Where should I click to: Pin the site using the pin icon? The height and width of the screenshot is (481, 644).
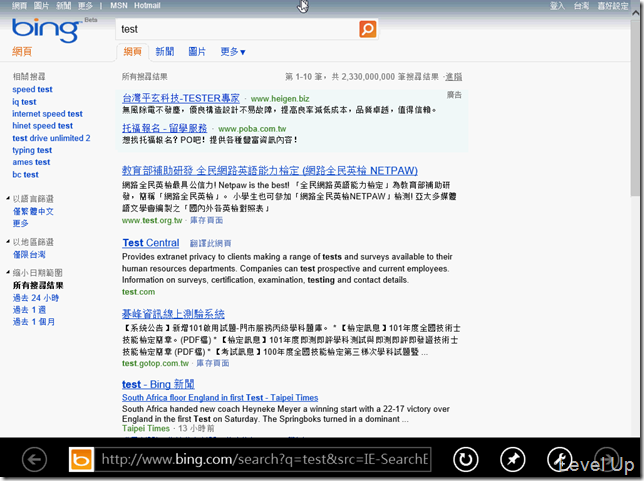point(513,459)
